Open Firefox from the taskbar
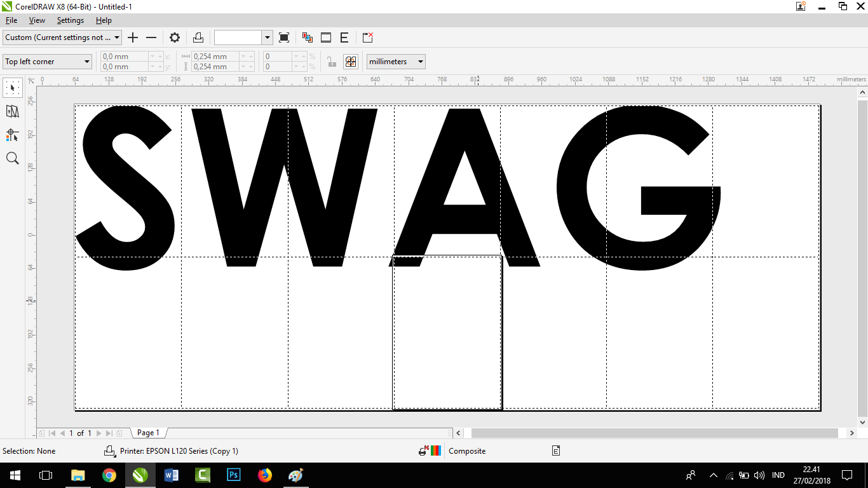 click(x=265, y=475)
